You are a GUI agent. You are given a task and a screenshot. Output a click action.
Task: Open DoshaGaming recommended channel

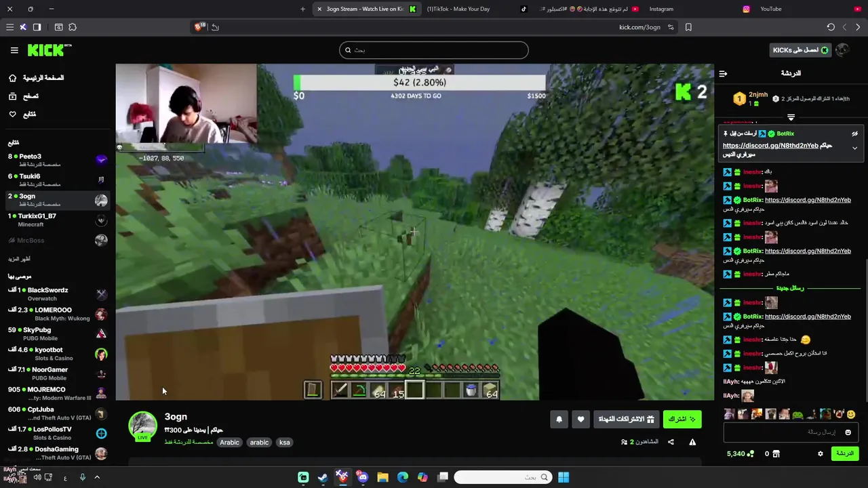tap(57, 453)
